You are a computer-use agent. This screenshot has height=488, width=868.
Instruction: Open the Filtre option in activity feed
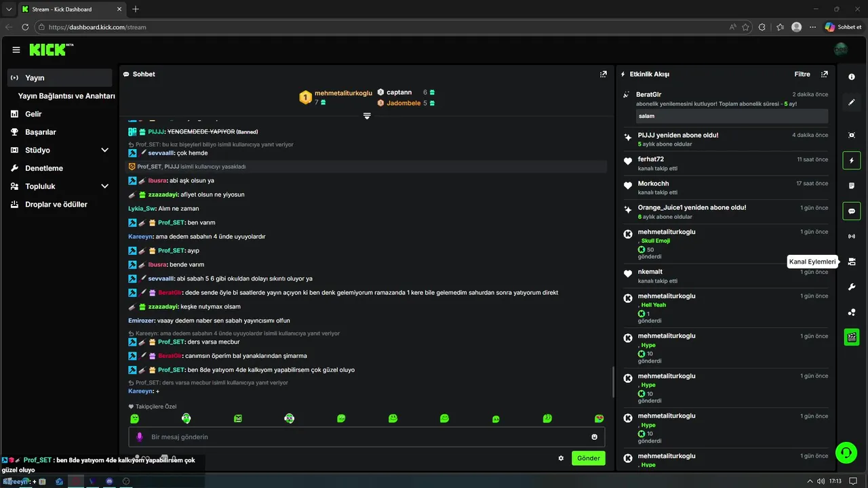click(802, 74)
